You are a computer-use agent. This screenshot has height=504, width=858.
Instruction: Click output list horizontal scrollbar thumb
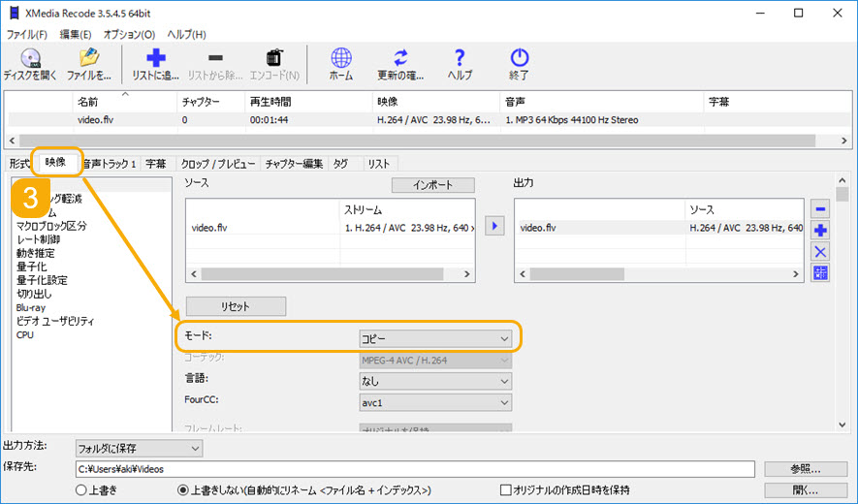pyautogui.click(x=577, y=273)
